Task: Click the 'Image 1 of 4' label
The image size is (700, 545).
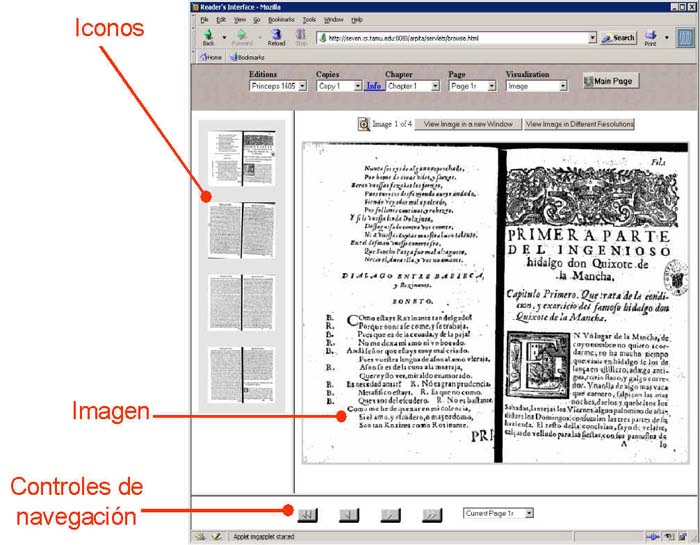Action: 392,124
